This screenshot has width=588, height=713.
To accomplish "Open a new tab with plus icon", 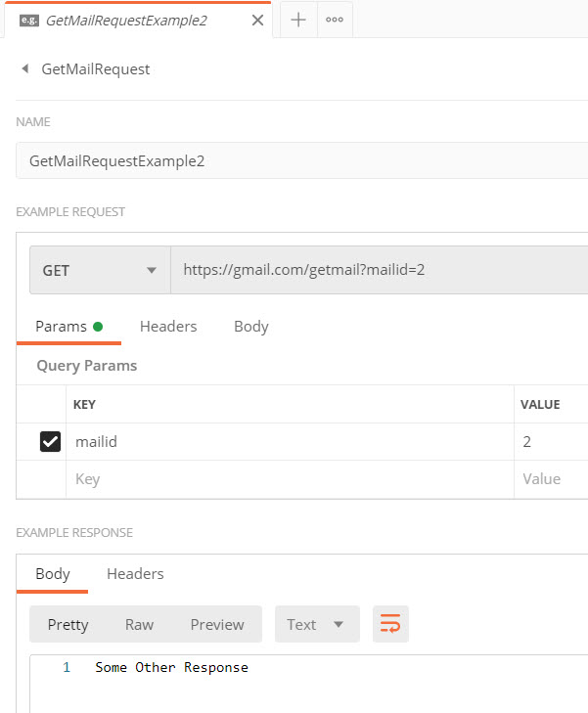I will point(298,20).
